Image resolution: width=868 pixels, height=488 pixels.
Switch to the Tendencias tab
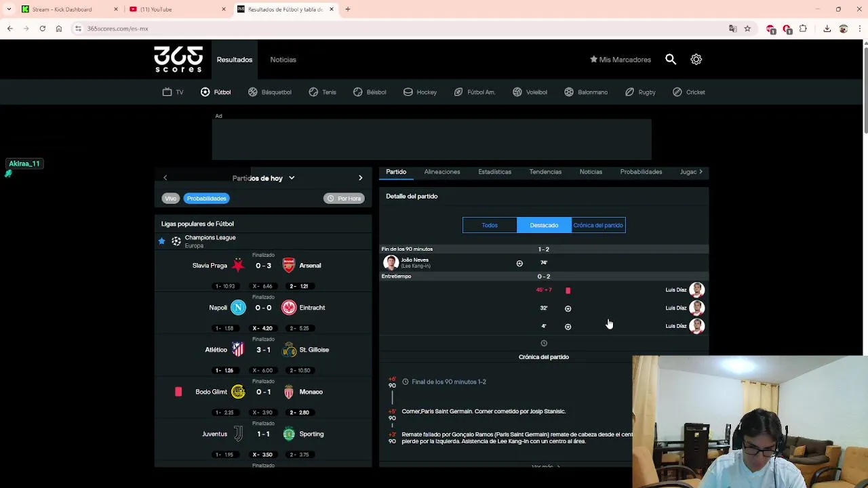click(545, 172)
